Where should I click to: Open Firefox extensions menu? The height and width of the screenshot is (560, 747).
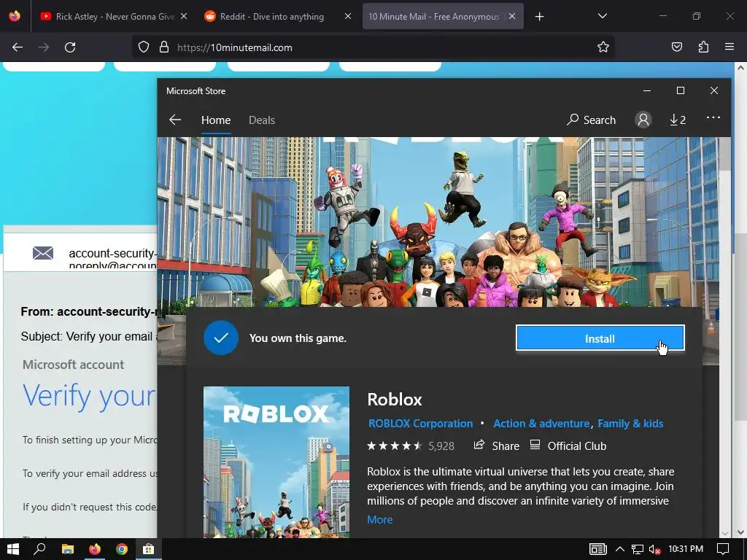click(703, 47)
